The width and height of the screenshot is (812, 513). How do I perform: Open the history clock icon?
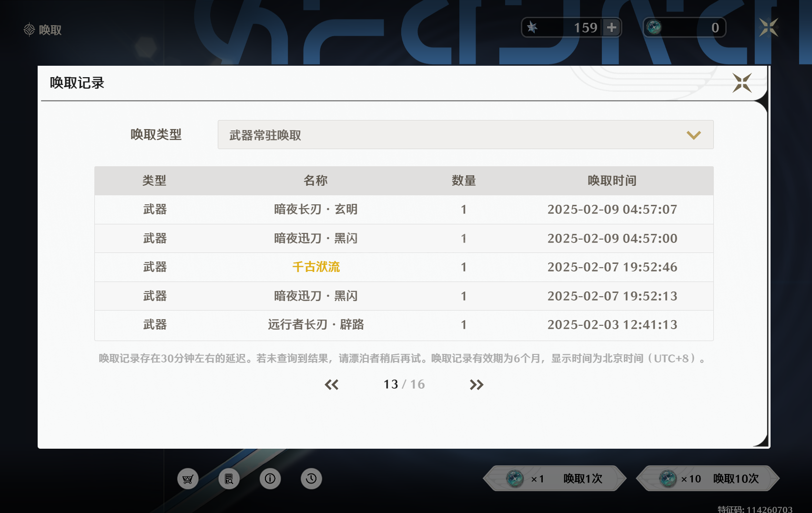coord(311,479)
